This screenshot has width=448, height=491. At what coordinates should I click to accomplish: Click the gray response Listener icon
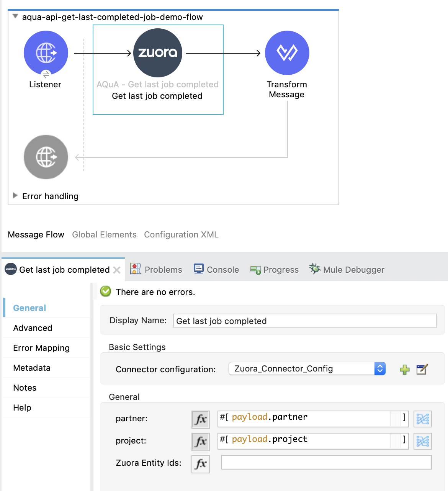pos(46,157)
